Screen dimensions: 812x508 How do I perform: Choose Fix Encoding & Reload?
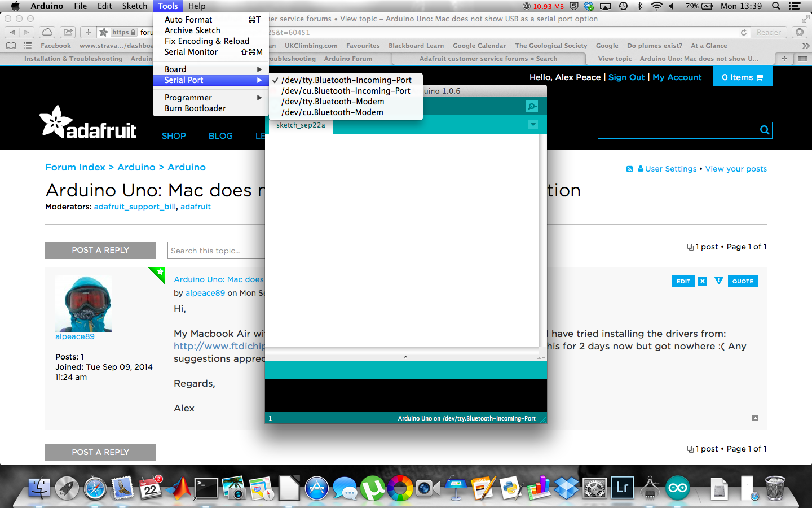click(x=211, y=41)
